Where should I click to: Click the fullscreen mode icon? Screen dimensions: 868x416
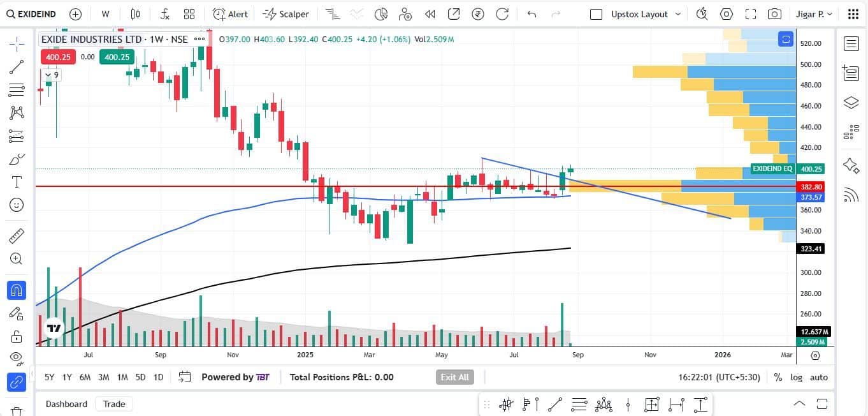(751, 14)
